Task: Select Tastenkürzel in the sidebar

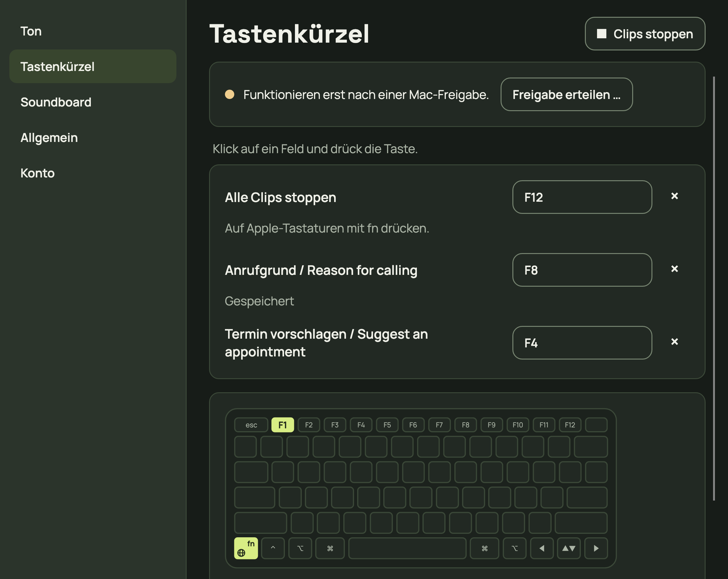Action: (x=93, y=67)
